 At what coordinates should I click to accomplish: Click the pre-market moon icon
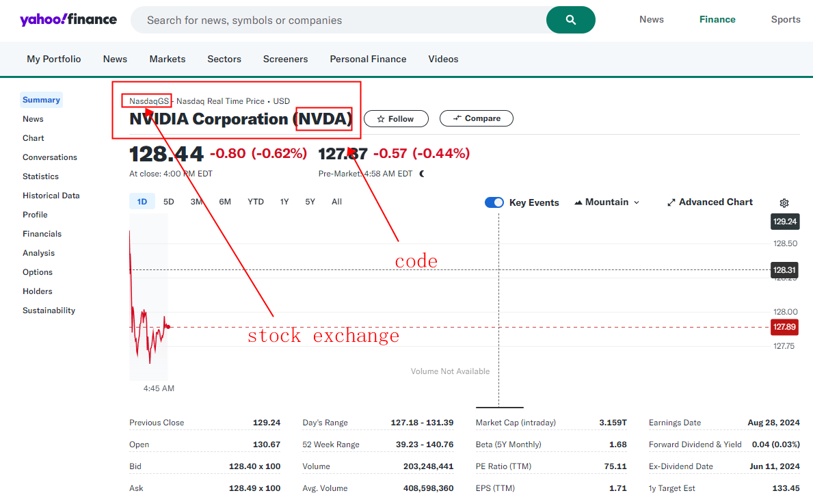[x=422, y=174]
